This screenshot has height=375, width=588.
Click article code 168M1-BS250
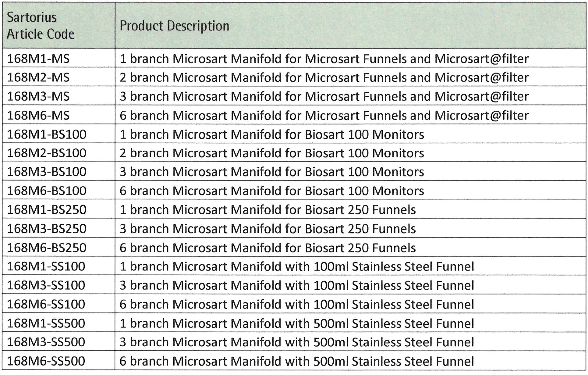pyautogui.click(x=47, y=210)
